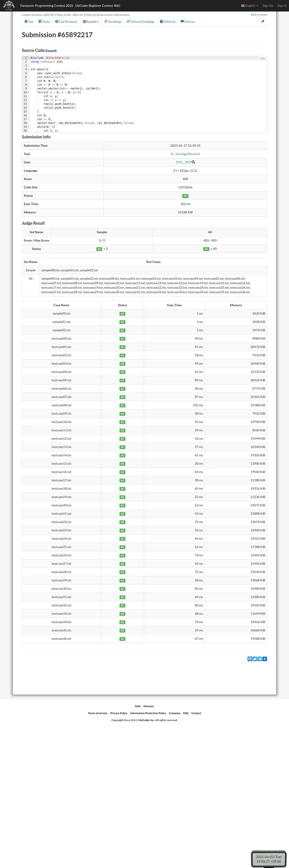Screen dimensions: 289x868
Task: Share submission on Facebook
Action: coord(250,659)
